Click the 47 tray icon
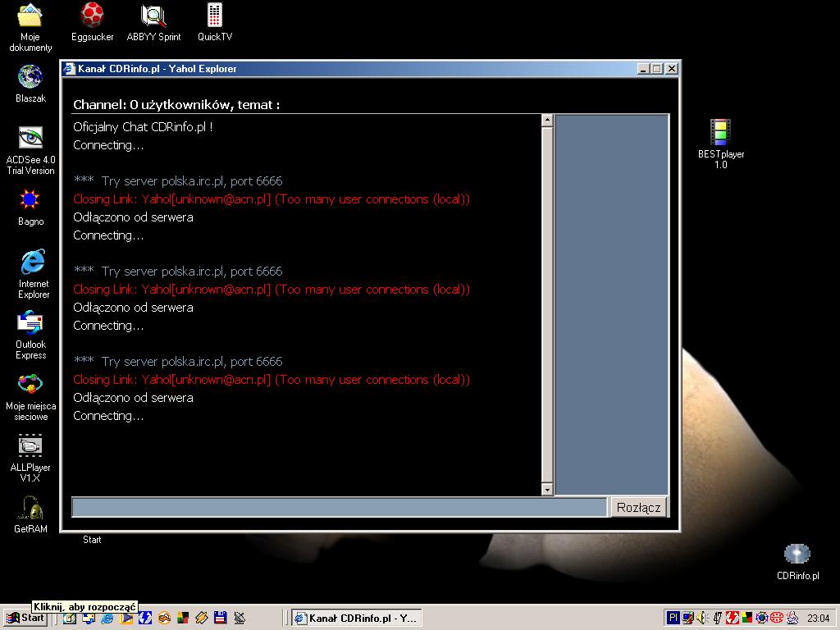Viewport: 840px width, 630px height. (x=717, y=618)
